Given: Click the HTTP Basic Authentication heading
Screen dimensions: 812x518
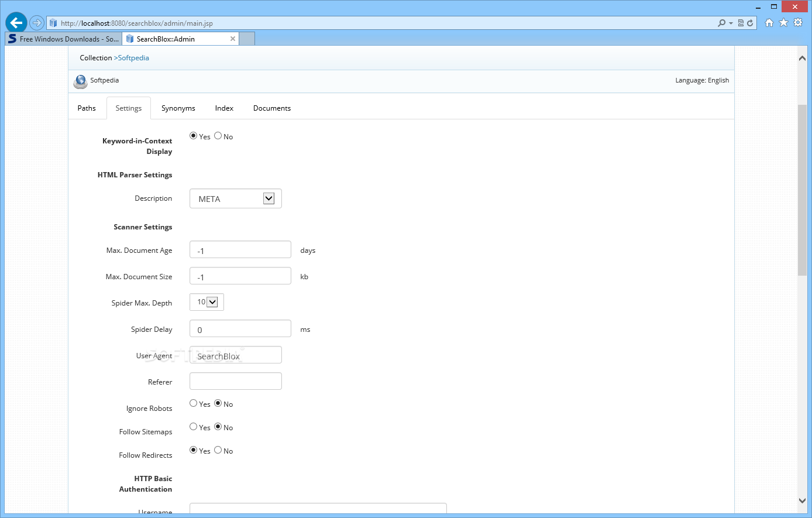Looking at the screenshot, I should (146, 484).
